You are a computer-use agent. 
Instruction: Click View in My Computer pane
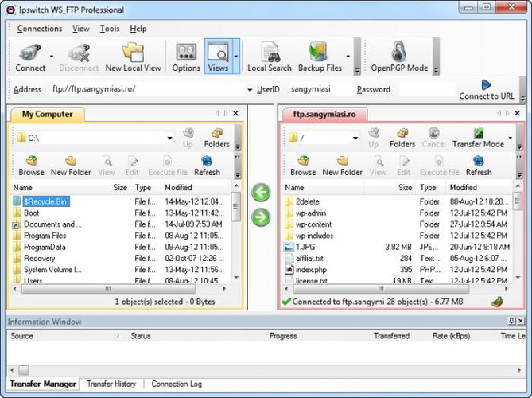[x=107, y=166]
